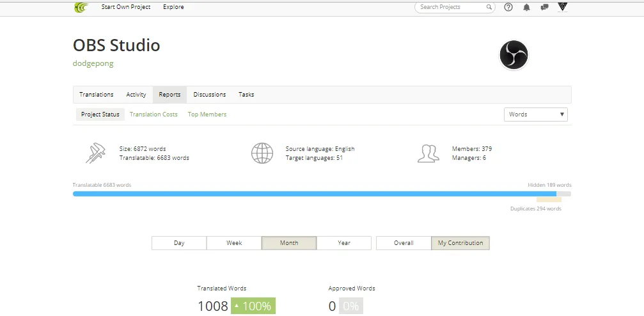Switch to the Discussions tab
Viewport: 644px width, 316px height.
point(210,95)
